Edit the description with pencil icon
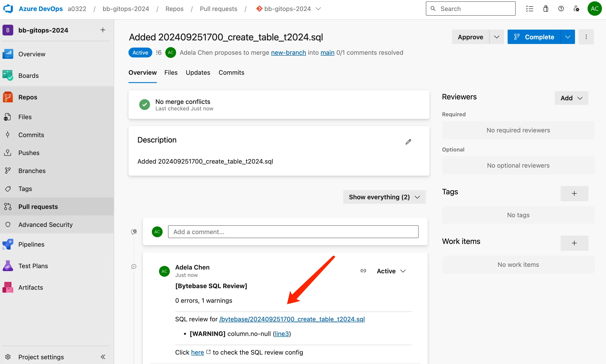 click(x=408, y=142)
